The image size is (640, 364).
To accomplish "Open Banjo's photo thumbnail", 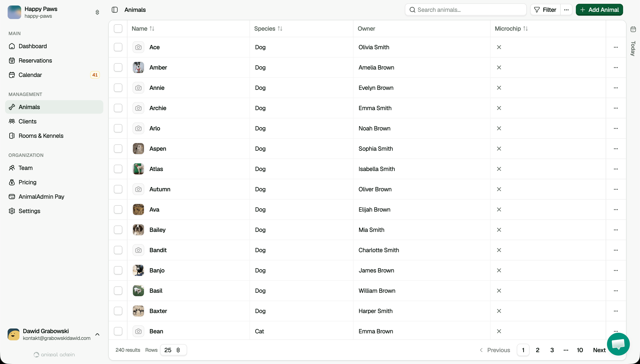I will 138,271.
